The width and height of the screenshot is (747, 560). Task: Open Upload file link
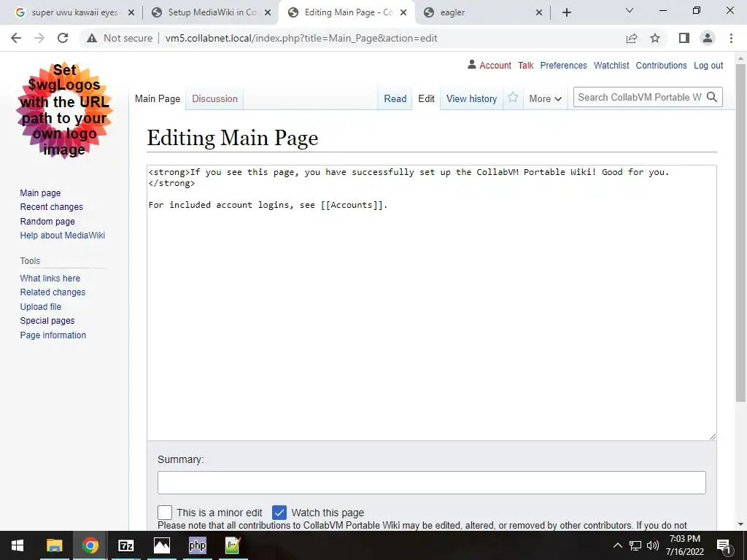pyautogui.click(x=41, y=307)
